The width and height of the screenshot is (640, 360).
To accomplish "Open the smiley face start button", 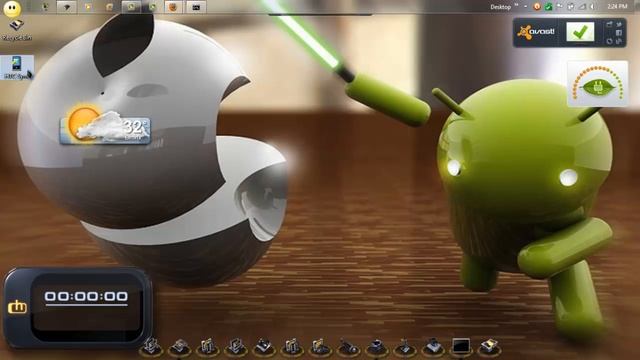I will [x=12, y=9].
